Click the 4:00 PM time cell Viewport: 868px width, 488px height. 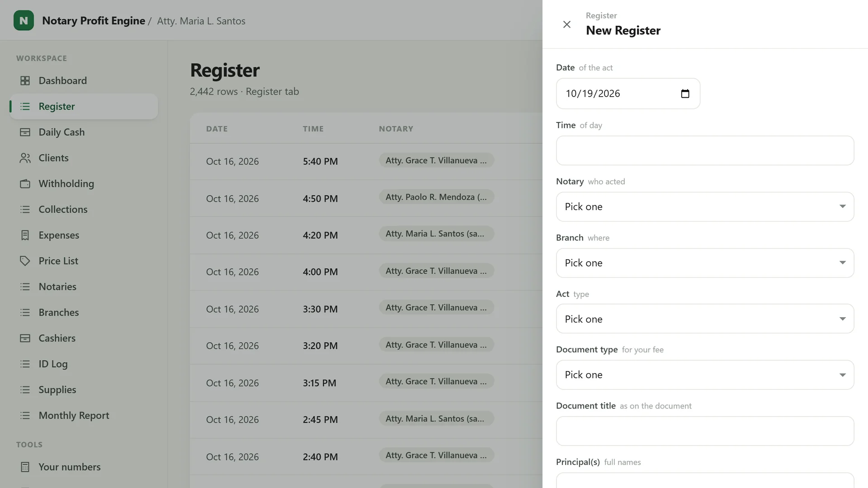pos(321,272)
